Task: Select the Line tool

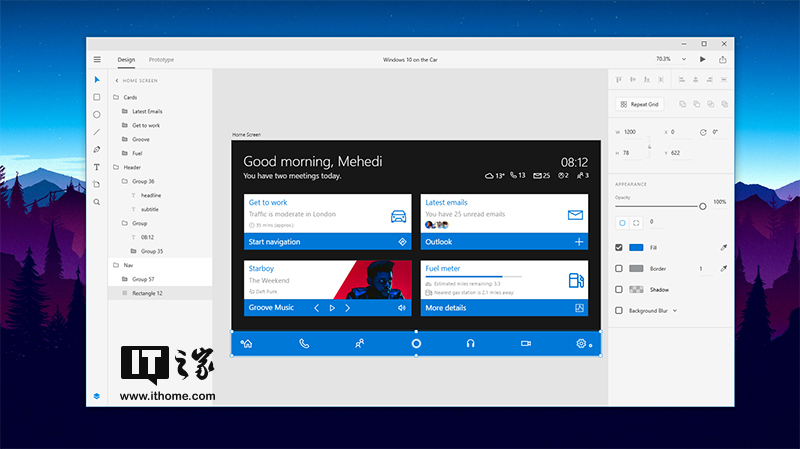Action: point(96,132)
